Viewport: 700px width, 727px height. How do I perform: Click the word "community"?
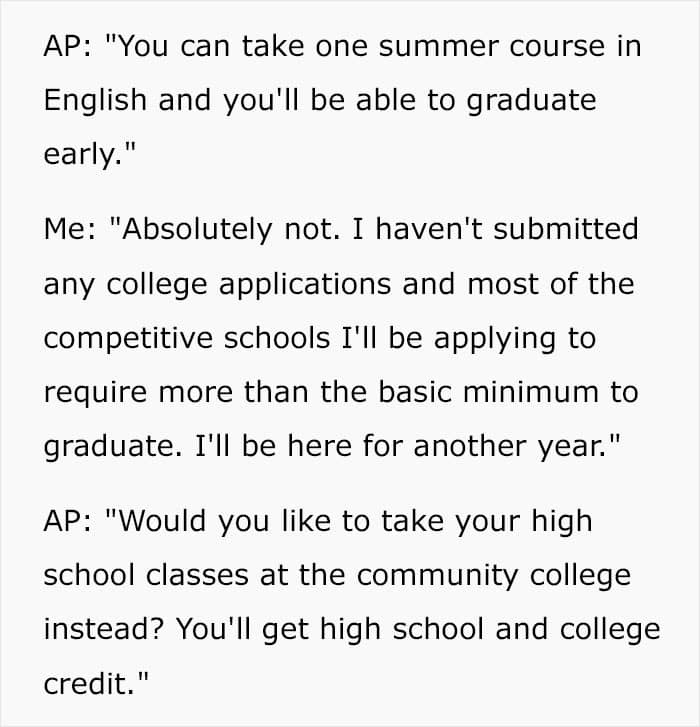pos(437,576)
